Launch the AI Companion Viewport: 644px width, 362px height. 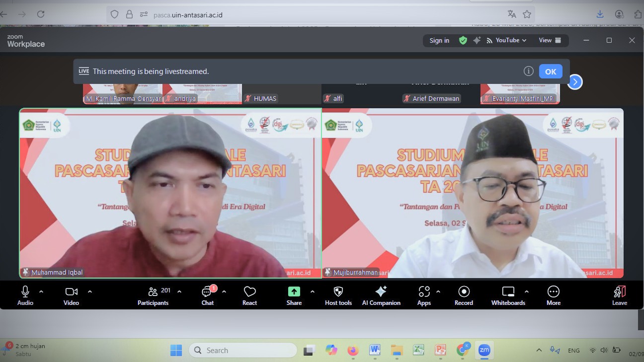click(x=381, y=295)
